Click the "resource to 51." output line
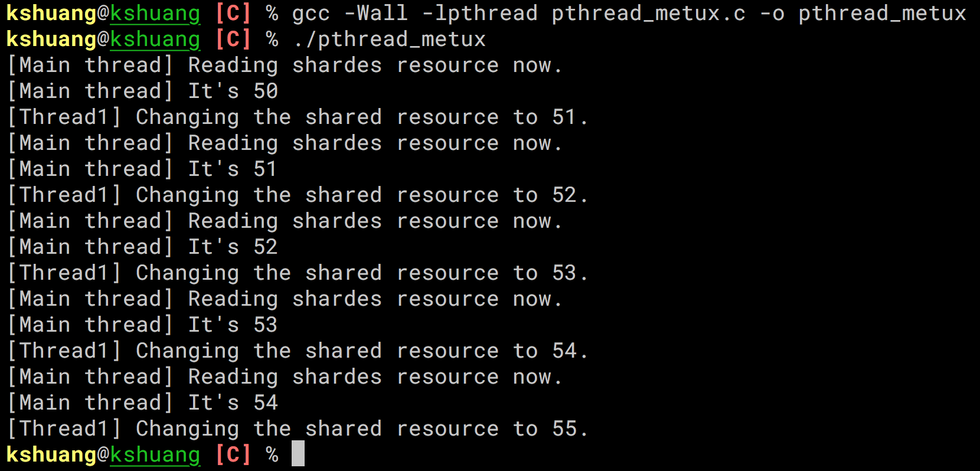The image size is (980, 471). pos(298,117)
